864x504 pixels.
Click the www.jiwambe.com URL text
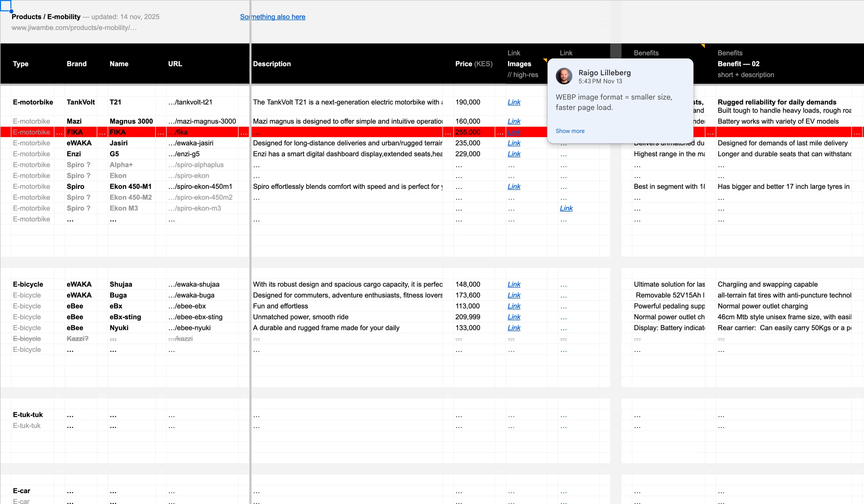73,28
